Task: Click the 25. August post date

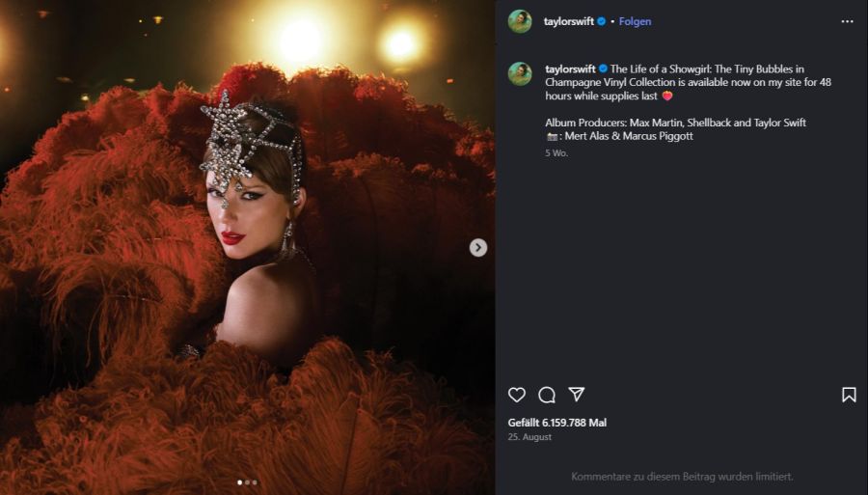Action: click(x=529, y=438)
